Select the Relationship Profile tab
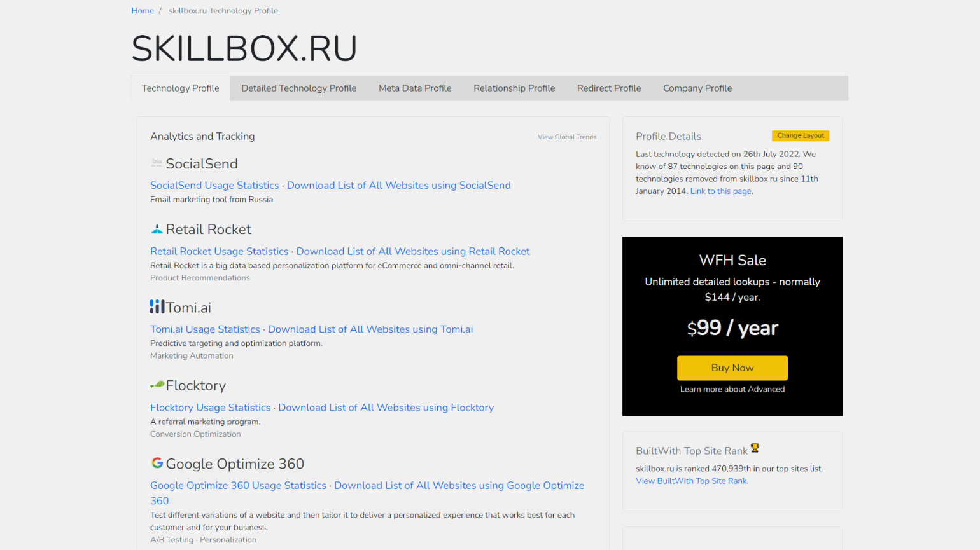Viewport: 980px width, 550px height. [x=514, y=88]
